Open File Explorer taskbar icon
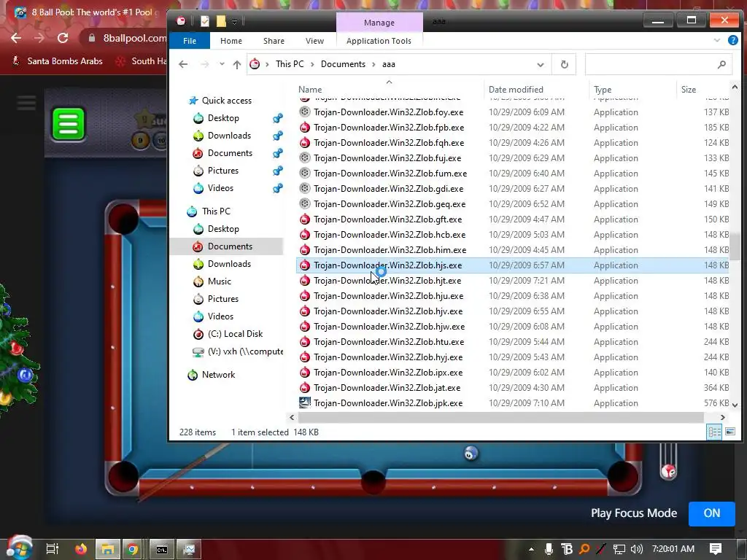747x560 pixels. pyautogui.click(x=108, y=549)
